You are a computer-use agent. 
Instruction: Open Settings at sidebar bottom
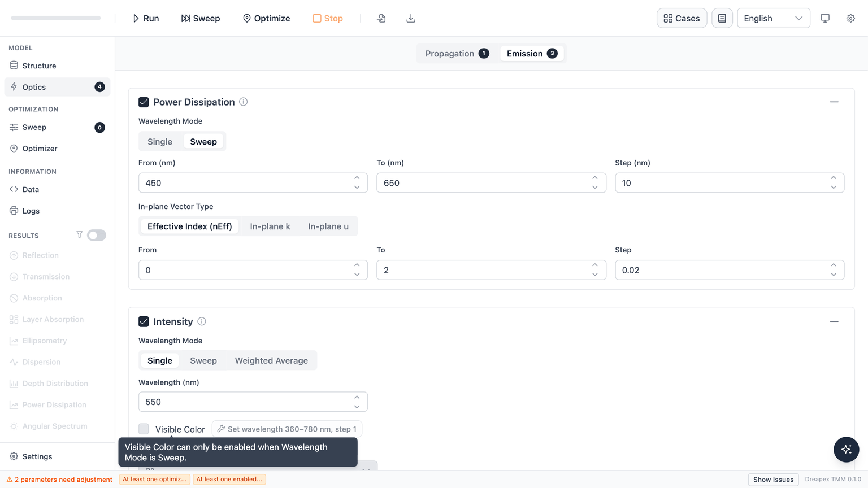pyautogui.click(x=57, y=456)
